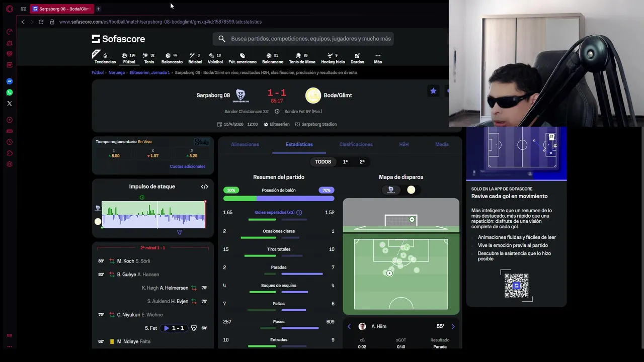Open Eliteserien, Jornada 1 breadcrumb
Image resolution: width=644 pixels, height=362 pixels.
click(x=149, y=72)
